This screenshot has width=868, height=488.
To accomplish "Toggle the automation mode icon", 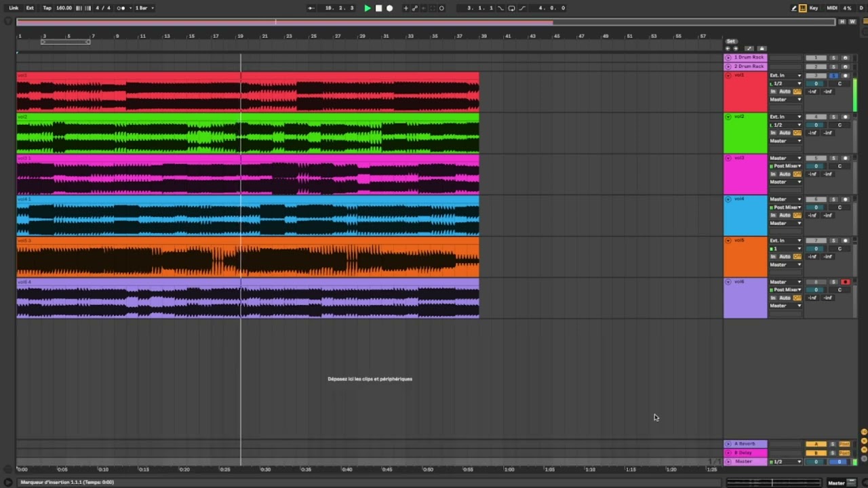I will 749,49.
